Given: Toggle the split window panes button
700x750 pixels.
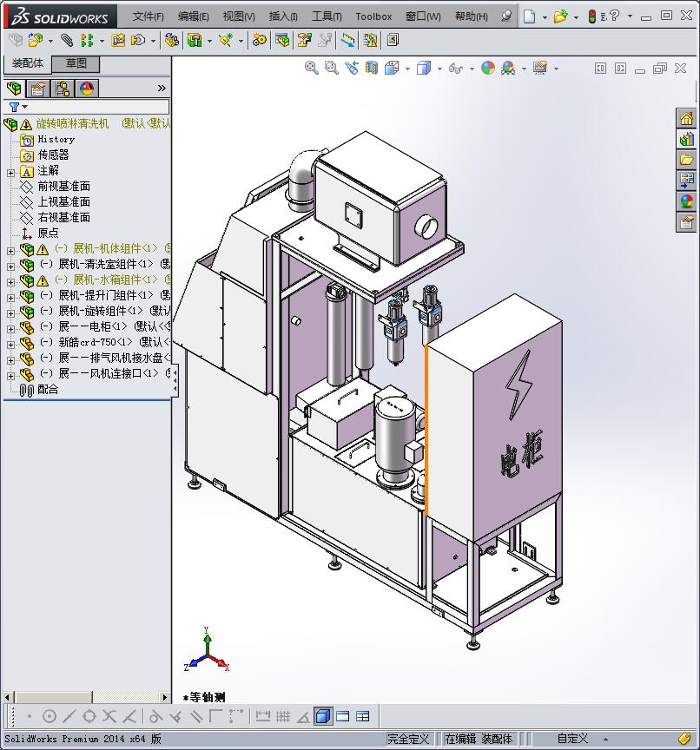Looking at the screenshot, I should pos(363,716).
